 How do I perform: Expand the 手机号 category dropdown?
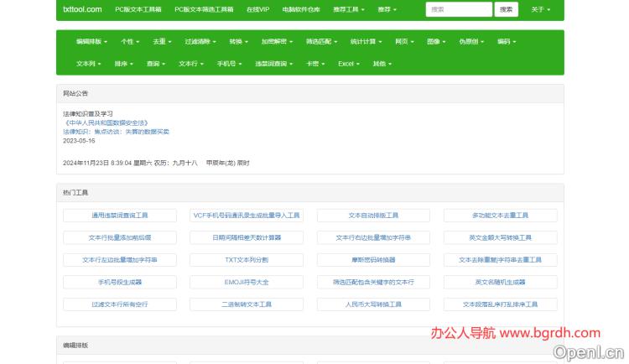point(229,64)
